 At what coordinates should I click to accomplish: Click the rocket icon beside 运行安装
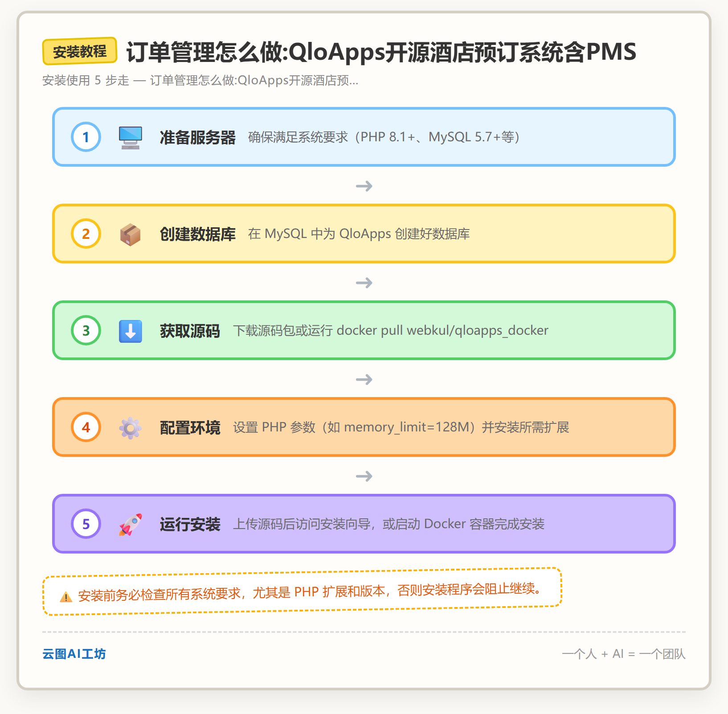131,525
